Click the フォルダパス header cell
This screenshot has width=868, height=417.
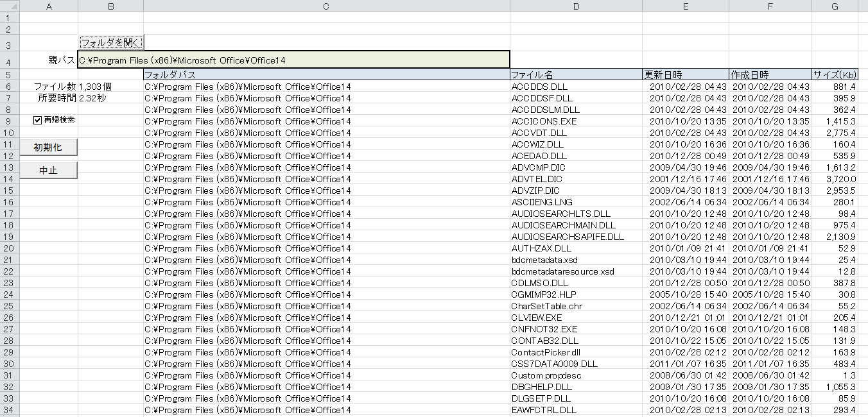click(327, 74)
